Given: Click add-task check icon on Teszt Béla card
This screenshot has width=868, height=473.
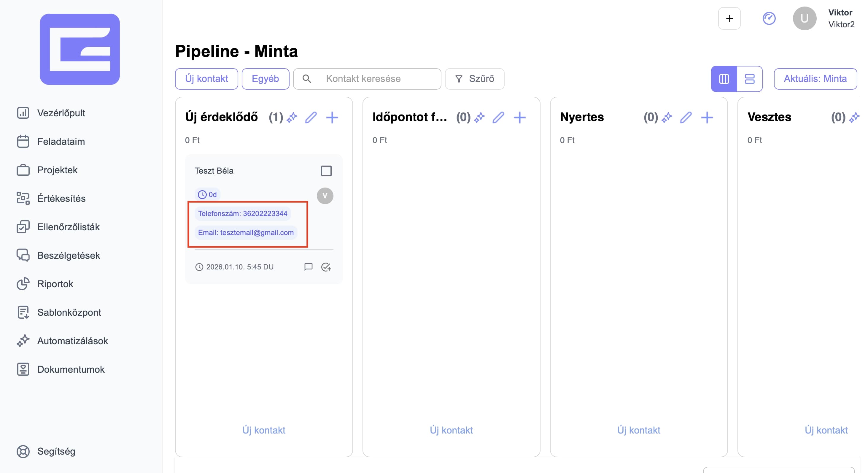Looking at the screenshot, I should [x=326, y=267].
